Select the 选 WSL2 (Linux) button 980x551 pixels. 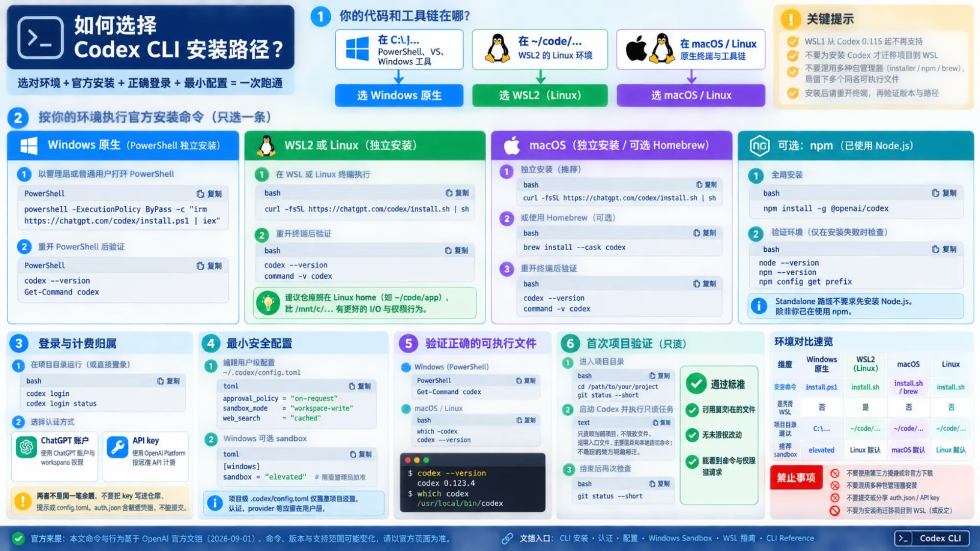(540, 96)
